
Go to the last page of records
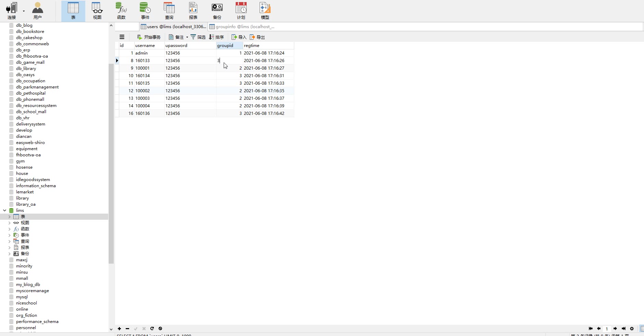tap(623, 328)
